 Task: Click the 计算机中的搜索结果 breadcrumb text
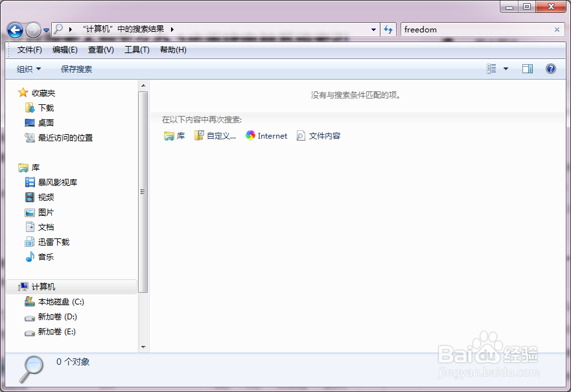[123, 29]
